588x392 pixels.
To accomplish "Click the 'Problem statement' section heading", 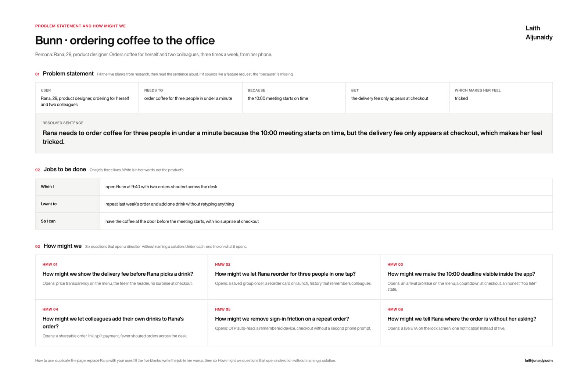I will (68, 73).
